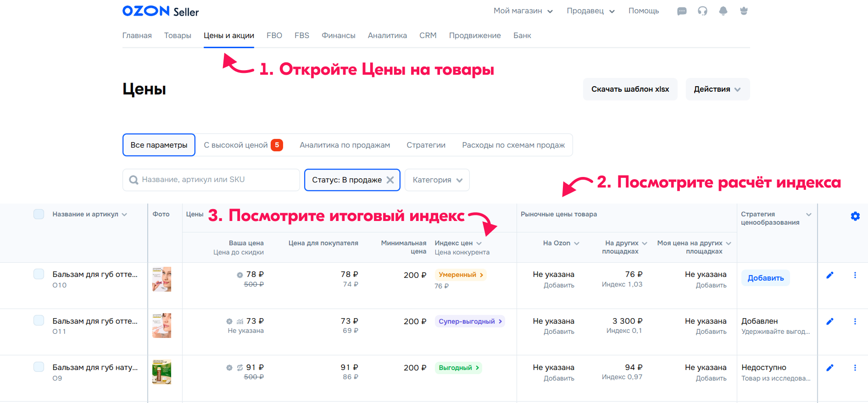Clear the 'В продаже' status filter
The height and width of the screenshot is (403, 868).
390,180
